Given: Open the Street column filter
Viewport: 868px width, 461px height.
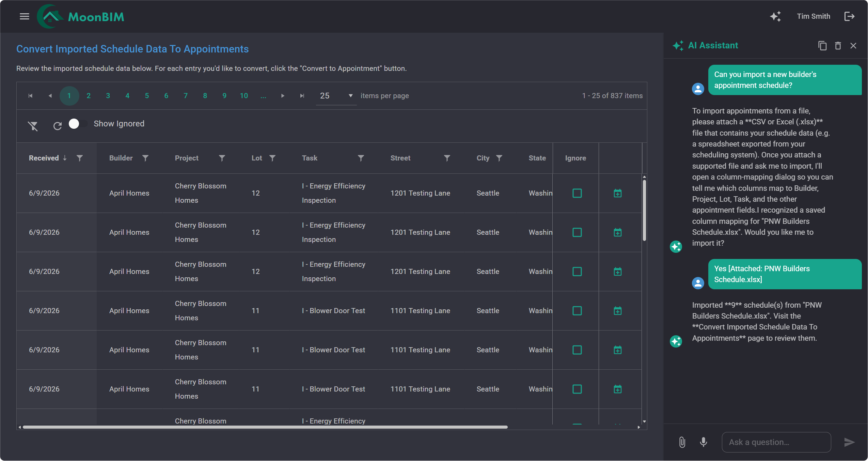Looking at the screenshot, I should [x=447, y=158].
